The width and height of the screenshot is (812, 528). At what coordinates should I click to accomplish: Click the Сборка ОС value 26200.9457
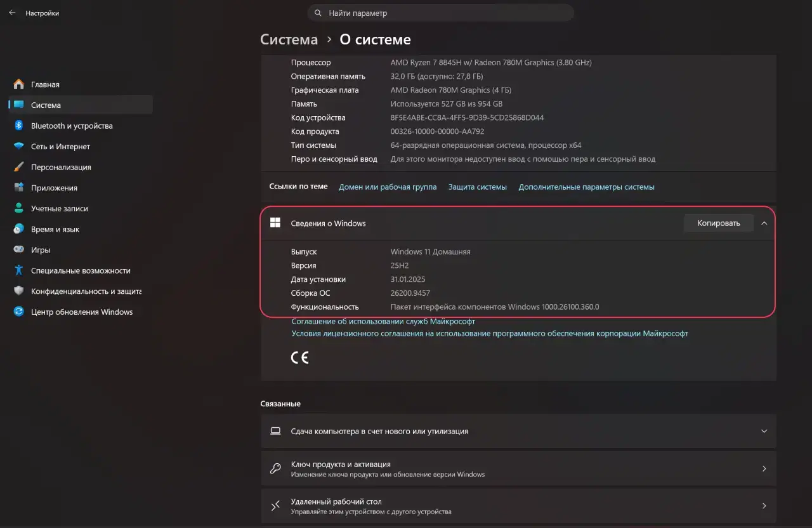[x=410, y=293]
